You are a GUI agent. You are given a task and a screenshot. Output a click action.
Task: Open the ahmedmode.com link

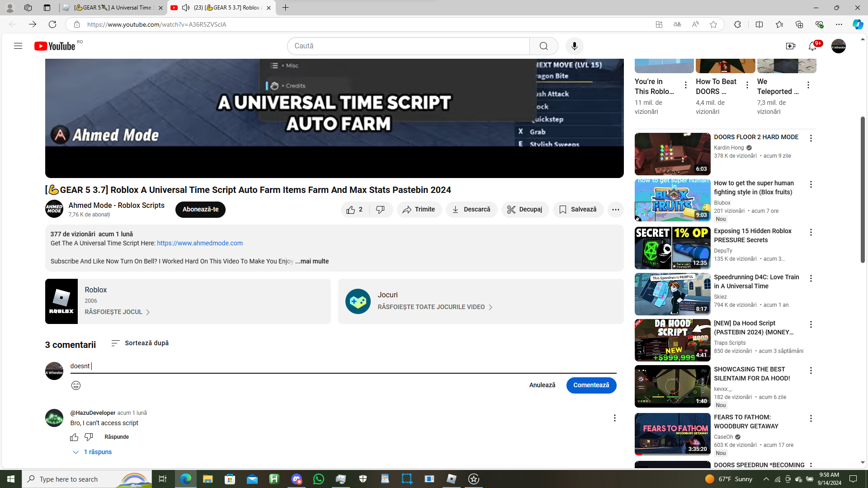point(200,243)
